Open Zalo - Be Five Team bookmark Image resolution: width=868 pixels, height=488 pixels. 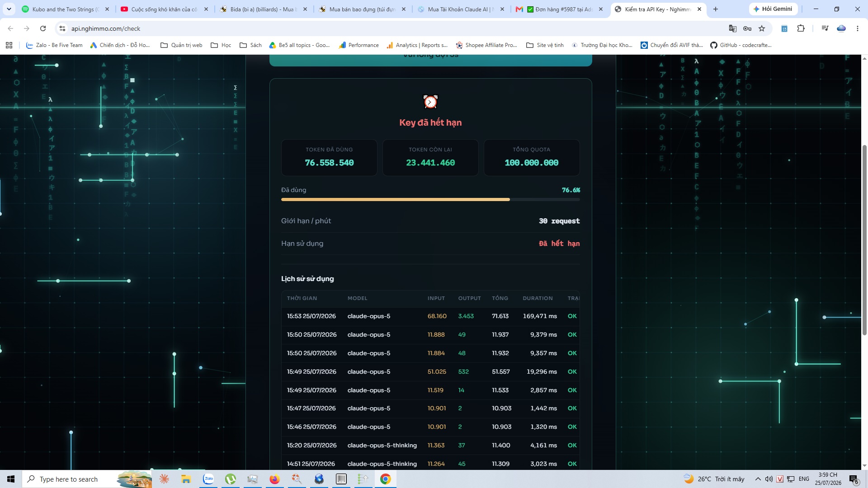point(54,45)
